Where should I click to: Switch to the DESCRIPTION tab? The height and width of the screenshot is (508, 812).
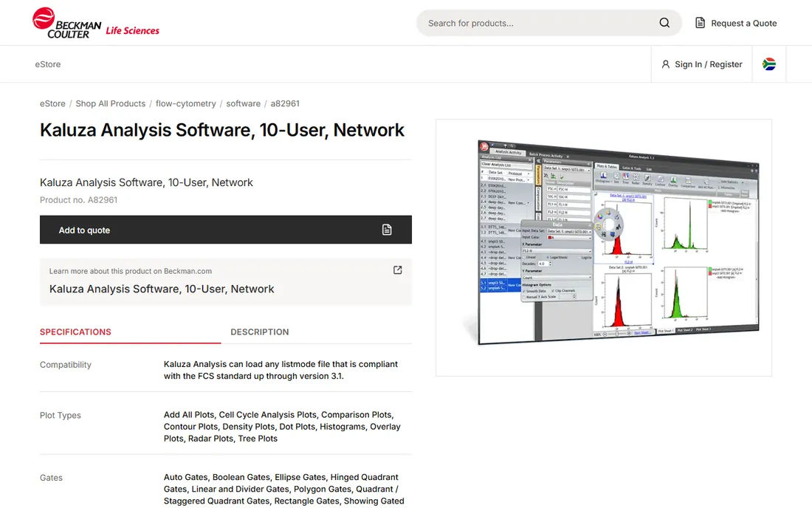coord(259,332)
